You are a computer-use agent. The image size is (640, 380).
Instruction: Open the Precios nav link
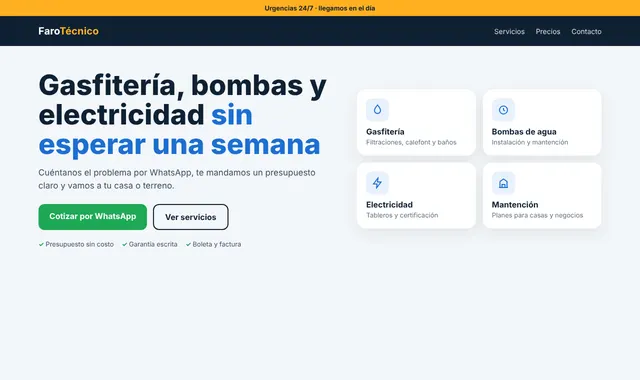pyautogui.click(x=548, y=31)
